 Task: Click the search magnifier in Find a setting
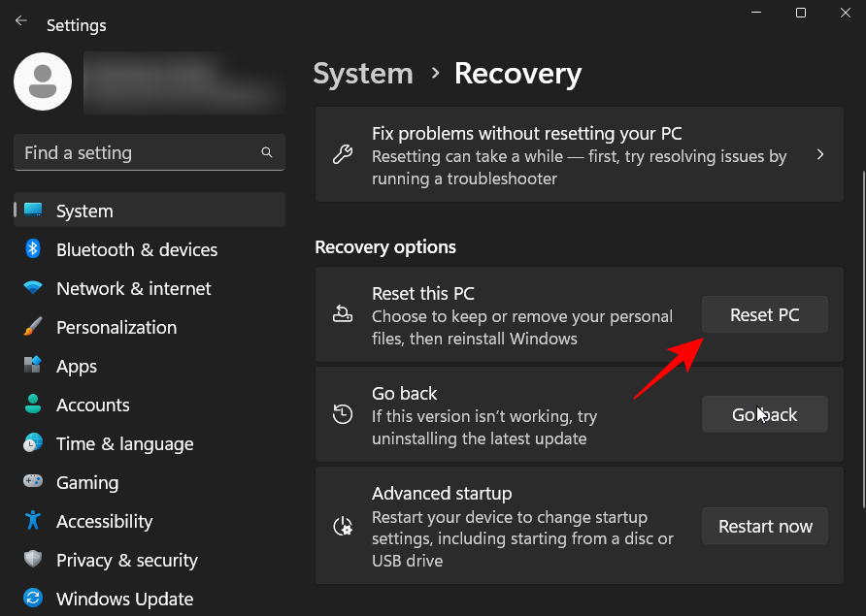(x=266, y=152)
